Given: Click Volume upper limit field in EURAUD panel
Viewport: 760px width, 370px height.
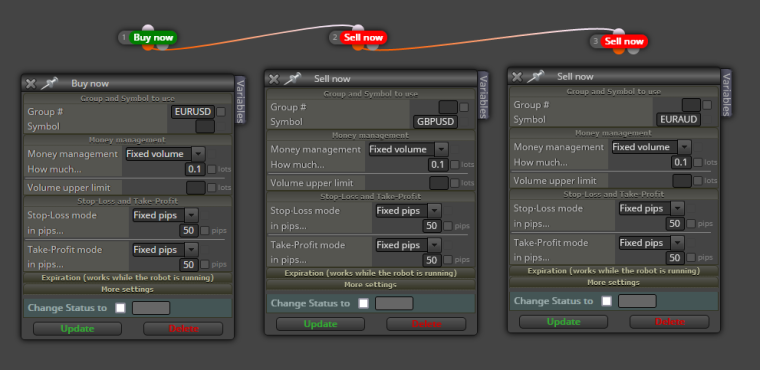Looking at the screenshot, I should [681, 181].
